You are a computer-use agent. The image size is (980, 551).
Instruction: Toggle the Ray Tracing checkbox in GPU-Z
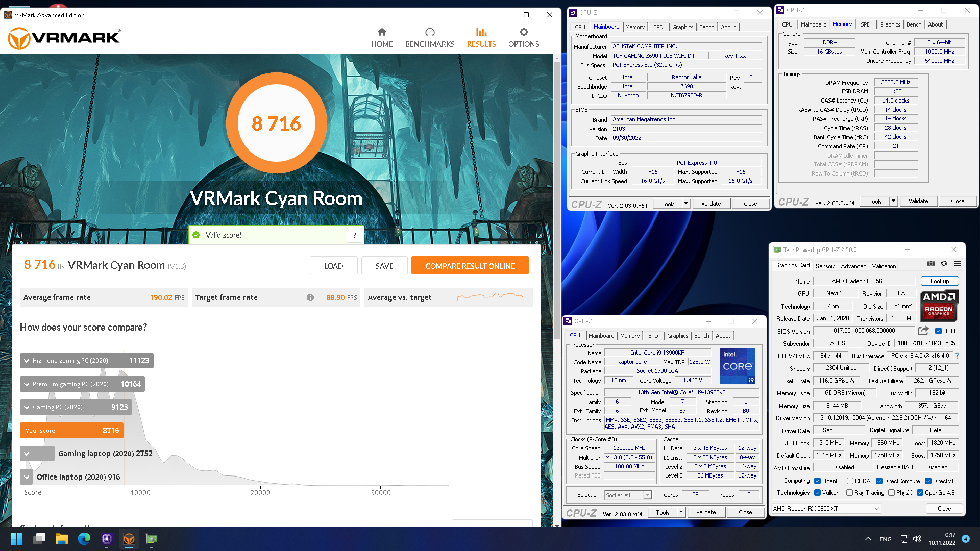[850, 493]
